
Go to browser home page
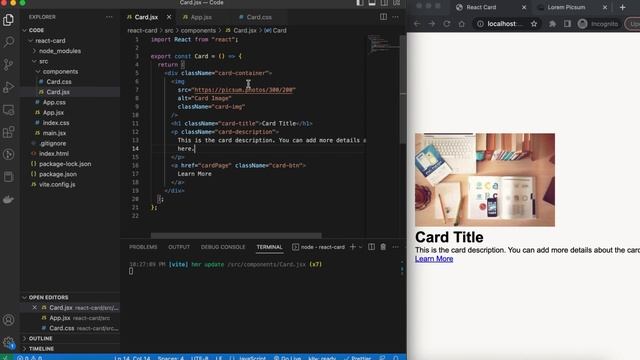coord(462,24)
